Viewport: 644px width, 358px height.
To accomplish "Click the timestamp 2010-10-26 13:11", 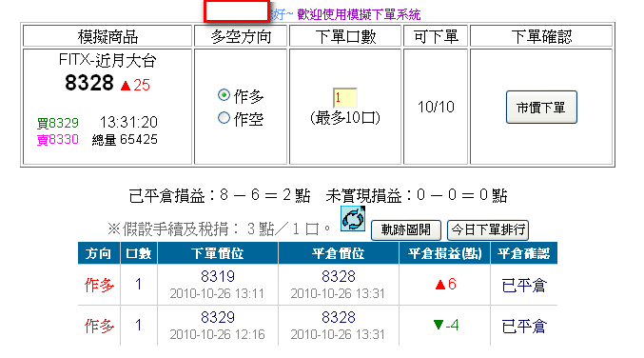I will click(x=217, y=293).
